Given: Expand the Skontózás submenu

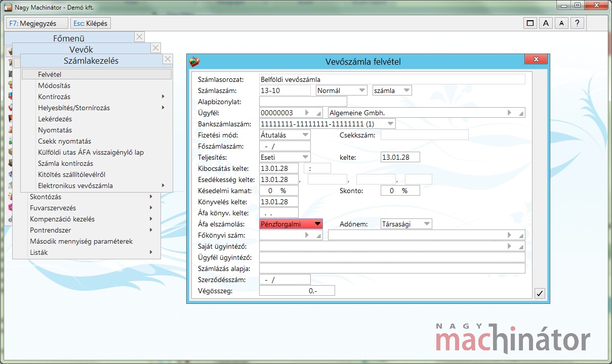Looking at the screenshot, I should 151,197.
